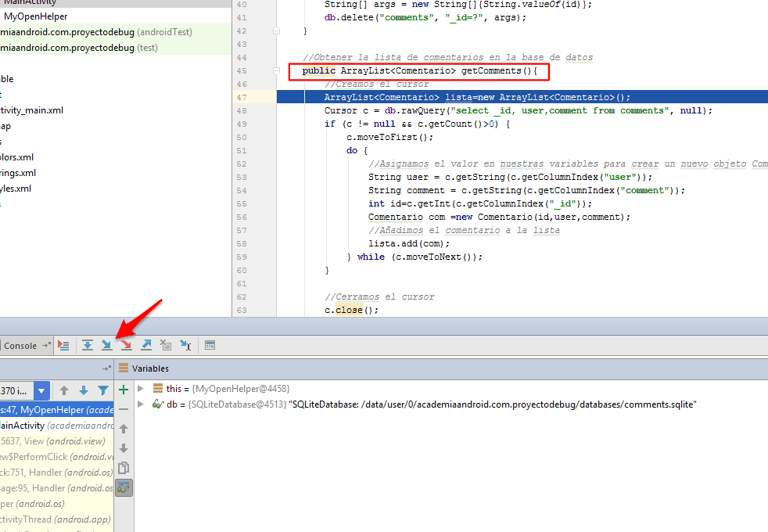This screenshot has height=532, width=768.
Task: Click the blue Step Into icon
Action: click(106, 345)
